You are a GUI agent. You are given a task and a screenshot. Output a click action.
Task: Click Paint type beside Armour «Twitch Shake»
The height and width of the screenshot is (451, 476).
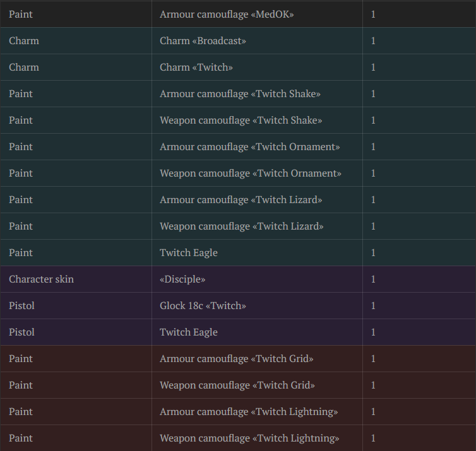tap(21, 94)
